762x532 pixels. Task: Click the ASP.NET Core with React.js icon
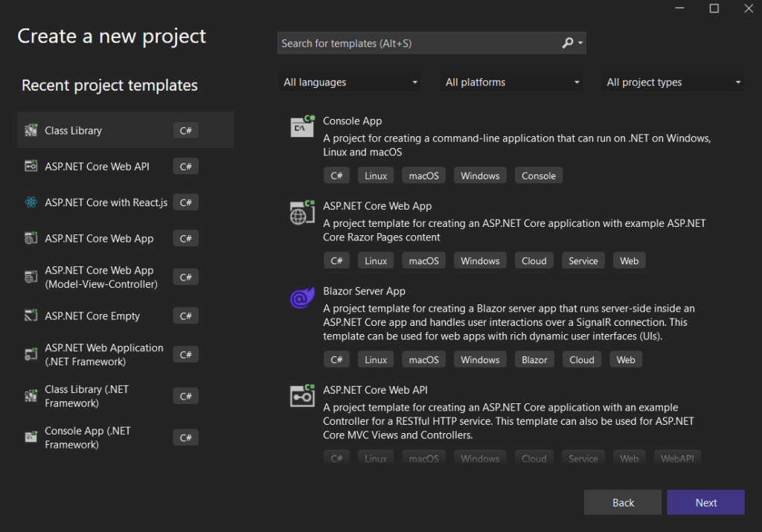pyautogui.click(x=31, y=202)
